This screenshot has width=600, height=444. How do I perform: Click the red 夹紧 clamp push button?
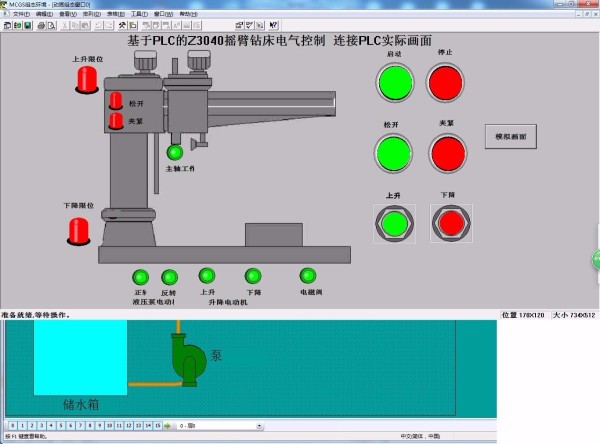click(x=448, y=153)
